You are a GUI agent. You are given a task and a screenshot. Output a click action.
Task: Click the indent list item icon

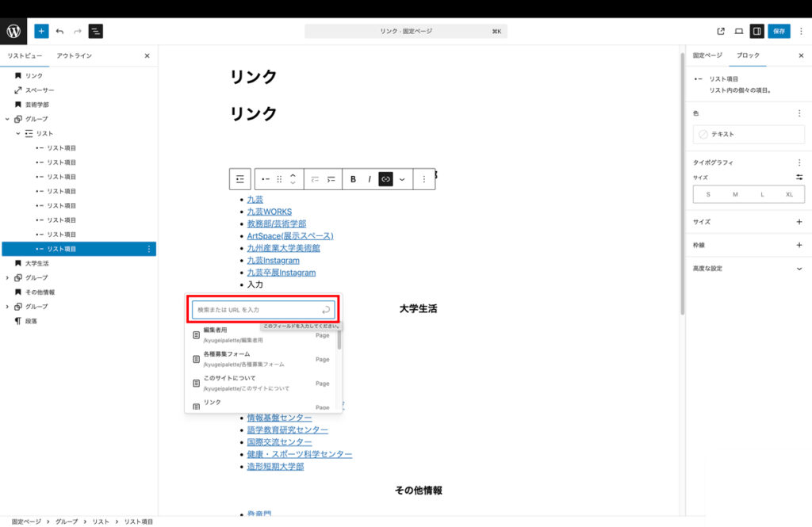(331, 179)
